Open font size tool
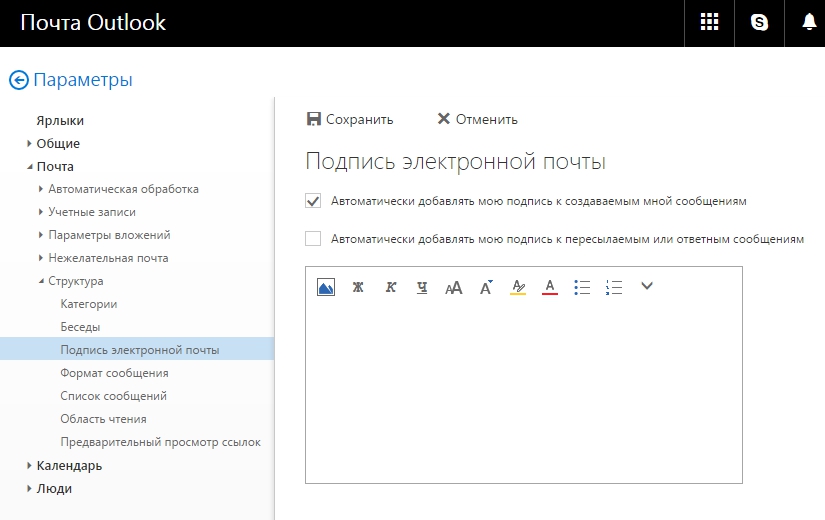The height and width of the screenshot is (520, 825). coord(486,287)
